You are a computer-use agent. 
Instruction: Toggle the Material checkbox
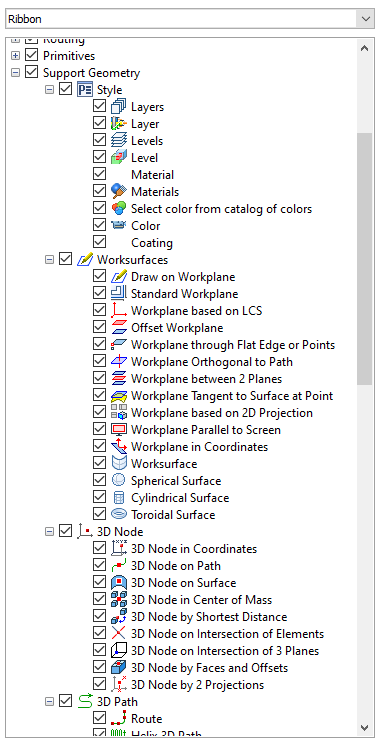tap(99, 174)
